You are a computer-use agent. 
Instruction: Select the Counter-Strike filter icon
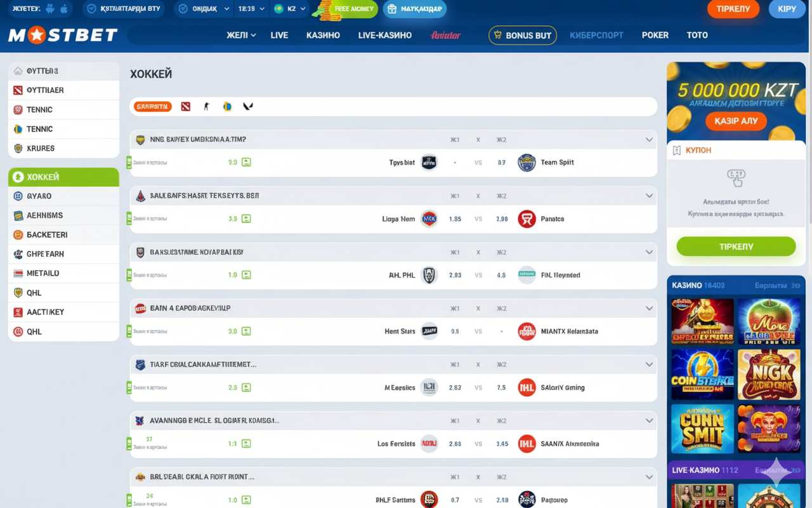(x=206, y=107)
